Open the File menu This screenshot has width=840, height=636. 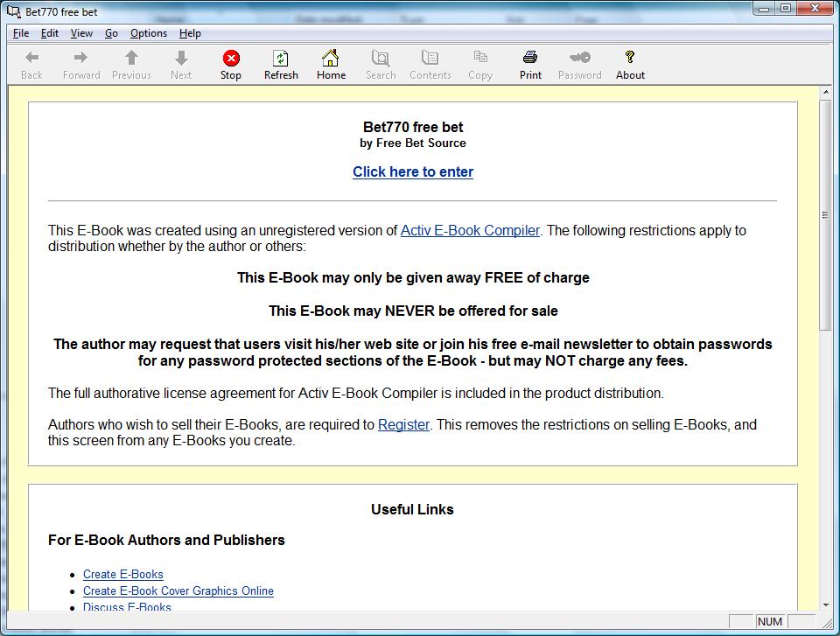[21, 33]
